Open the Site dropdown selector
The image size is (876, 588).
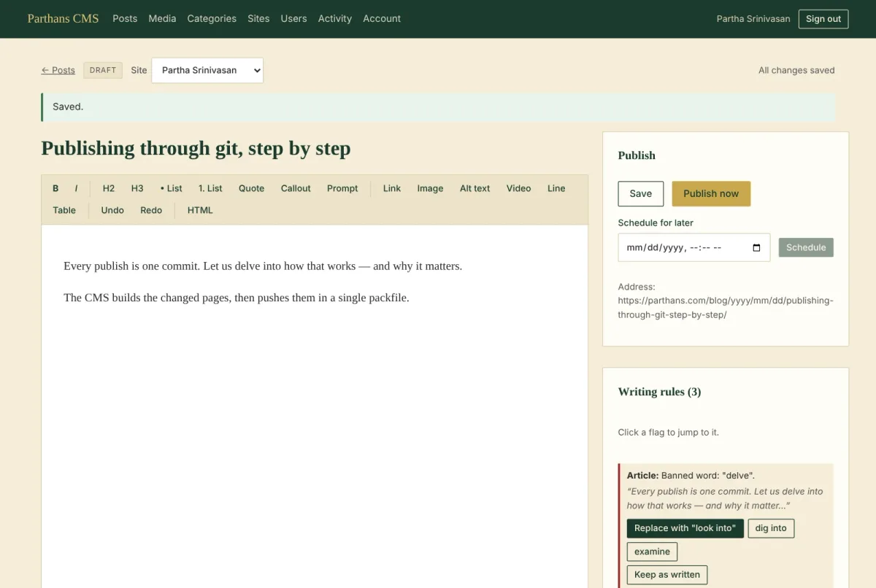207,70
